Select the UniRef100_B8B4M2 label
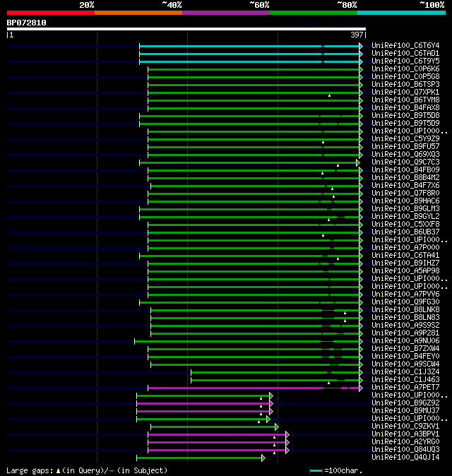This screenshot has height=476, width=452. 405,177
